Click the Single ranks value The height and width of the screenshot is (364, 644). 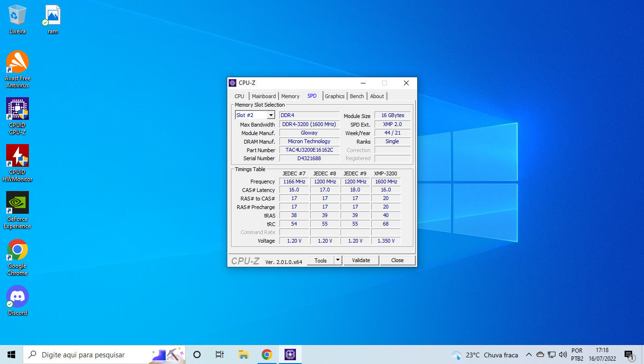(x=393, y=141)
